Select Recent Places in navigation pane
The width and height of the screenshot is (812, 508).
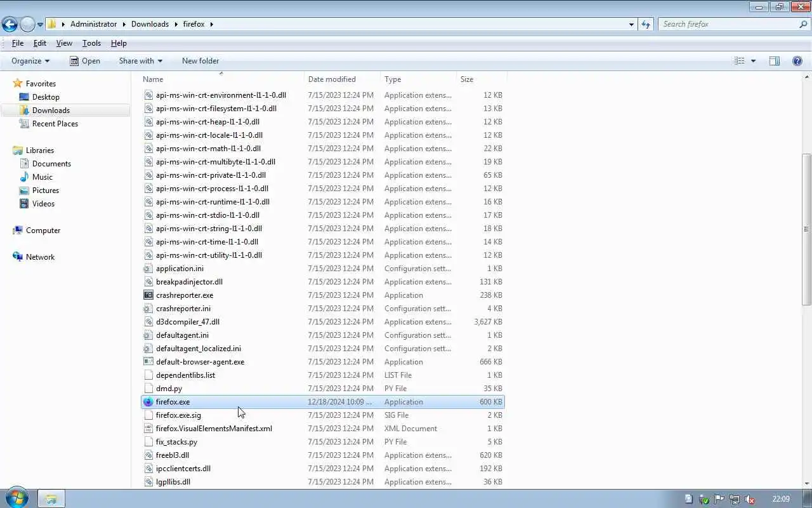(x=55, y=124)
